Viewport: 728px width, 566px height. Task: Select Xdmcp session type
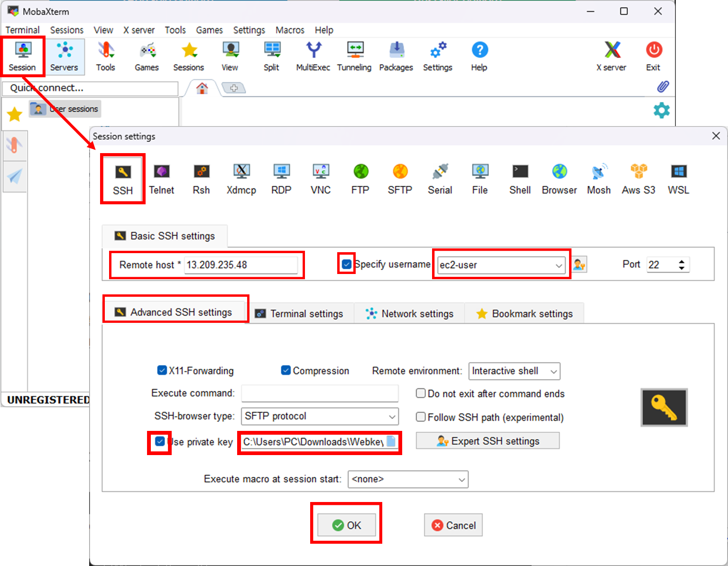click(241, 179)
